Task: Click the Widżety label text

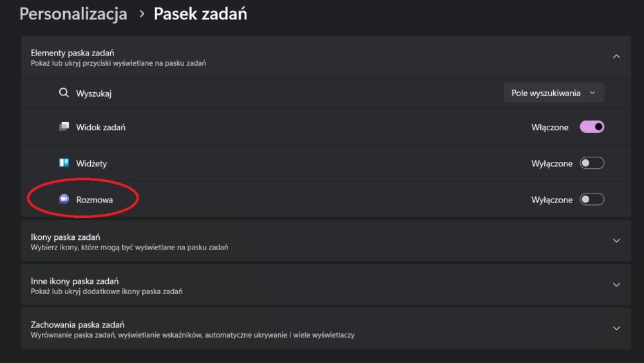Action: (x=91, y=164)
